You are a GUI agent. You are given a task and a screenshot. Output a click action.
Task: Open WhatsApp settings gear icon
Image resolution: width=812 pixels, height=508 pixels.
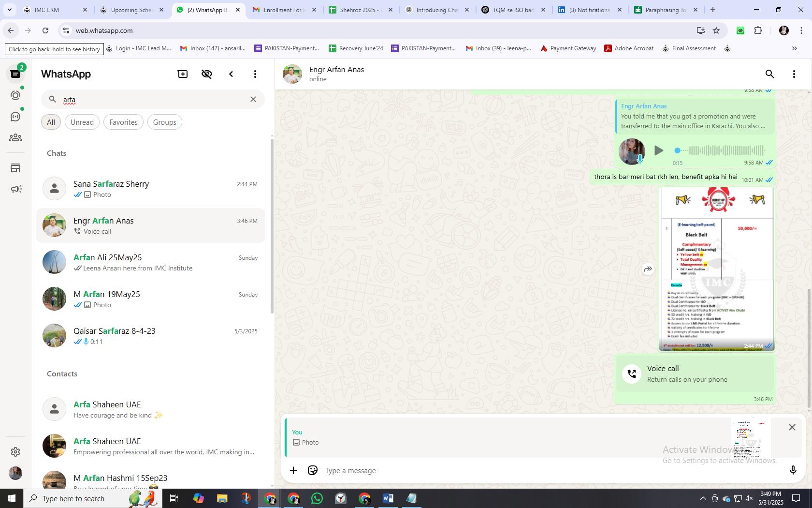point(15,451)
